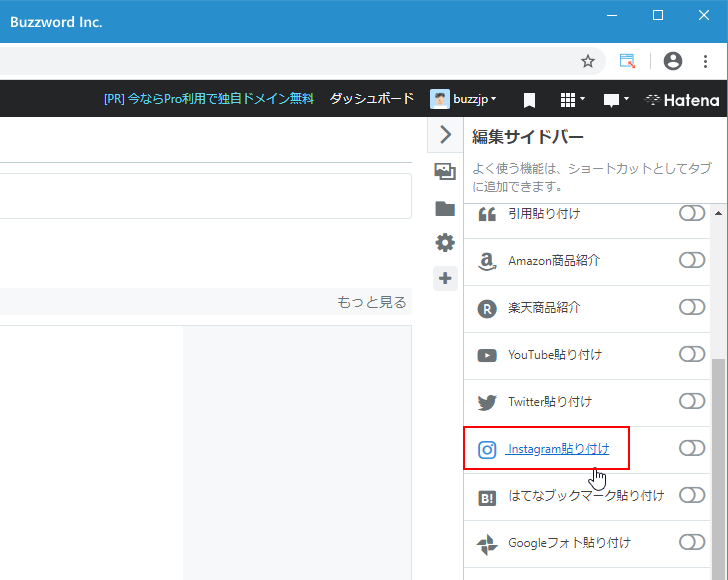
Task: Go to the ダッシュボード page
Action: coord(371,98)
